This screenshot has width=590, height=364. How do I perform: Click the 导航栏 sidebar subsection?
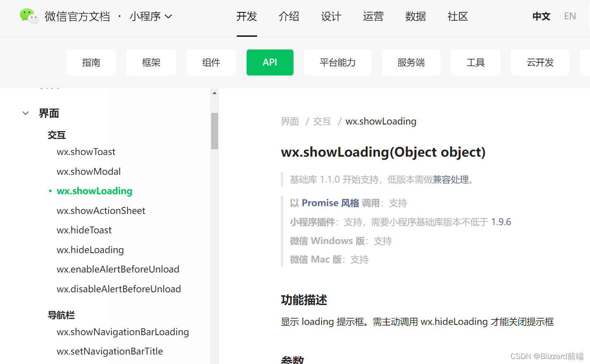pos(61,315)
